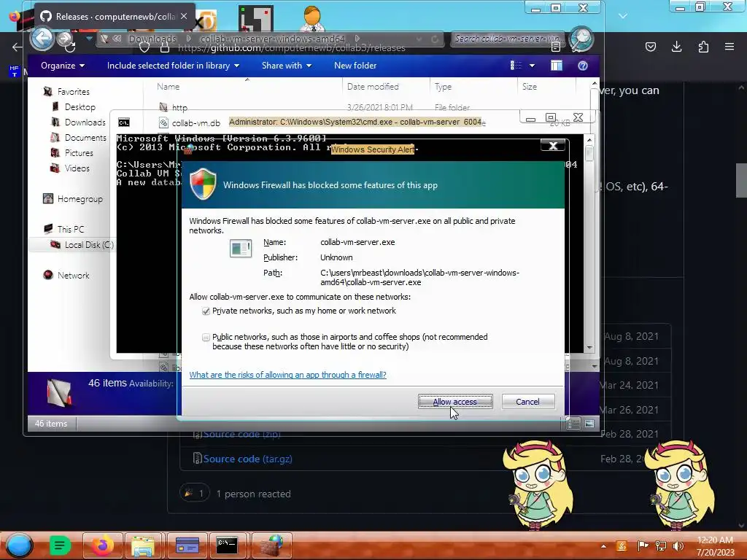
Task: Select Pictures in the navigation pane
Action: 79,153
